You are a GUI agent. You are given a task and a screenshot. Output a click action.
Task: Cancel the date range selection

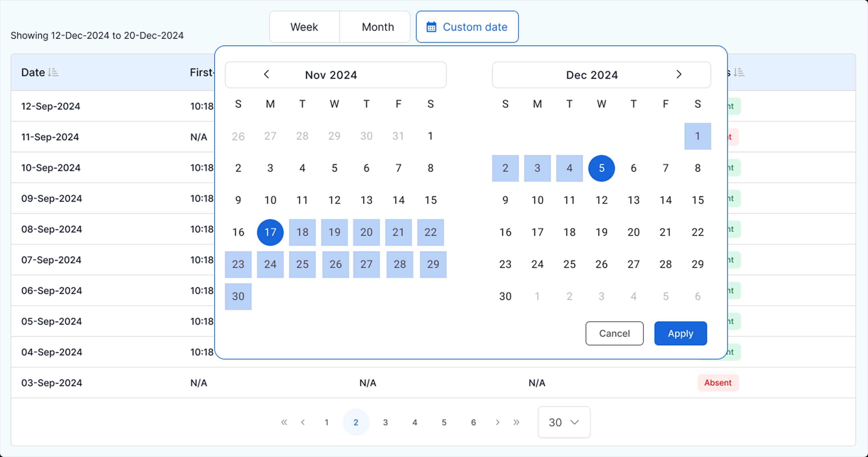[614, 333]
